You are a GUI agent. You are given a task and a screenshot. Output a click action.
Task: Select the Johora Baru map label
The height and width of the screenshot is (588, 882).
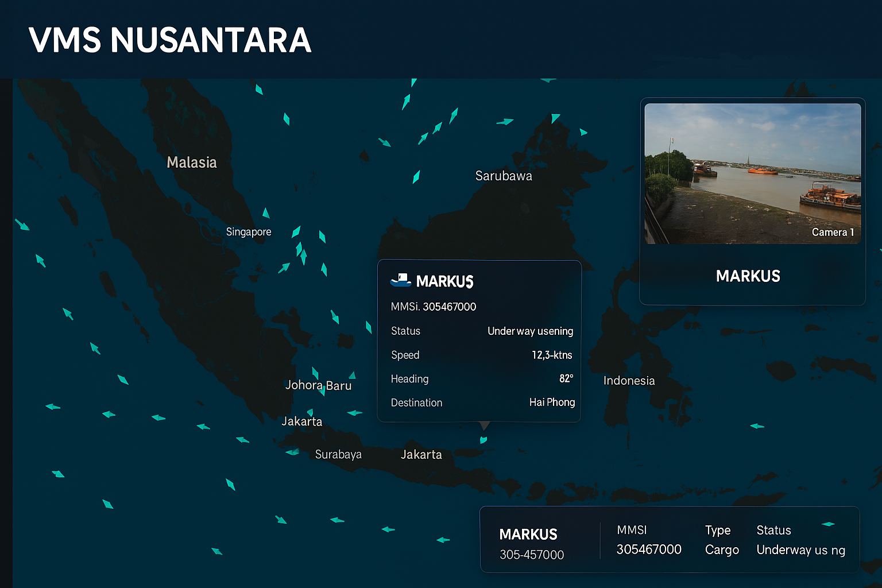tap(318, 385)
